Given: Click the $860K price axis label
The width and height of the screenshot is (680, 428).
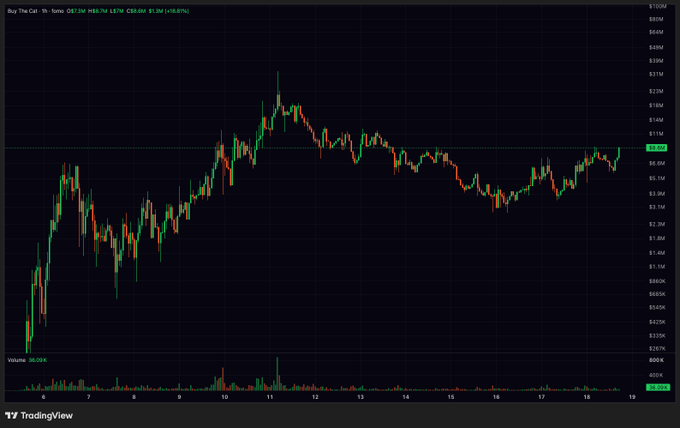Looking at the screenshot, I should click(x=657, y=281).
